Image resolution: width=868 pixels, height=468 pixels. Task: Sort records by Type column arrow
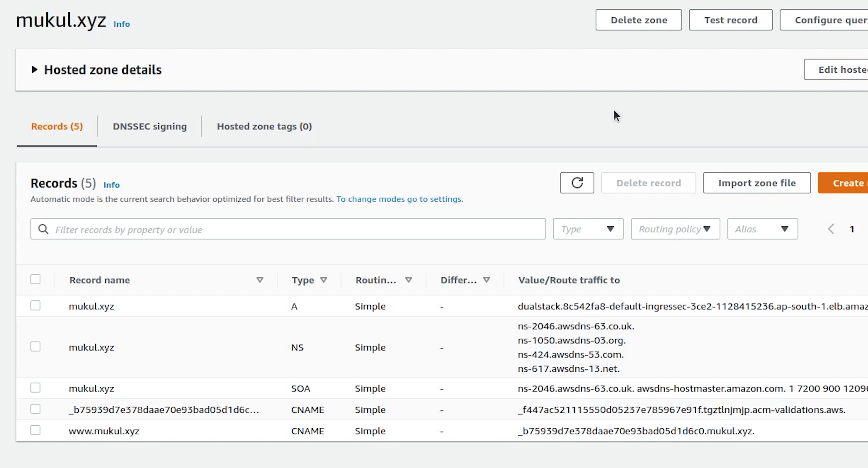(x=323, y=280)
